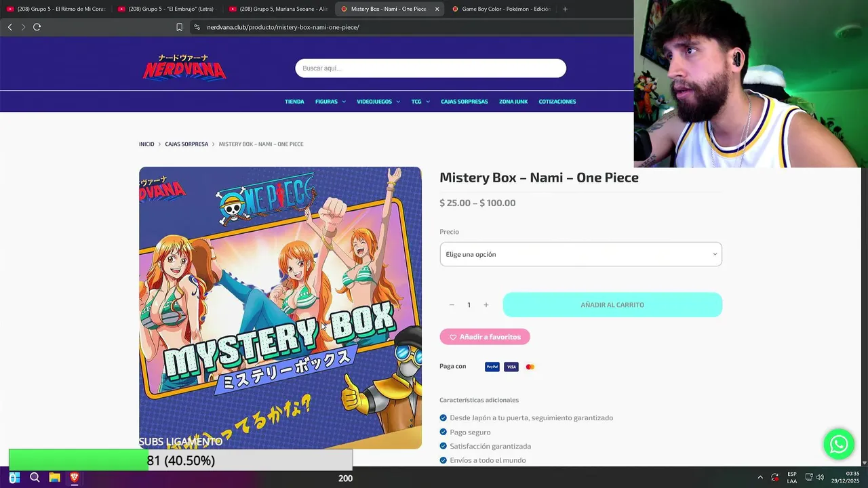Click the subs progress bar 81 (40.50%)
This screenshot has height=488, width=868.
click(x=180, y=460)
